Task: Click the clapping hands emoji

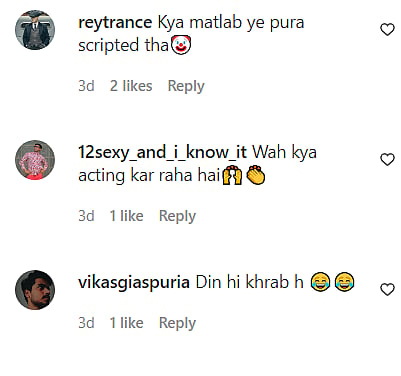Action: click(x=256, y=175)
